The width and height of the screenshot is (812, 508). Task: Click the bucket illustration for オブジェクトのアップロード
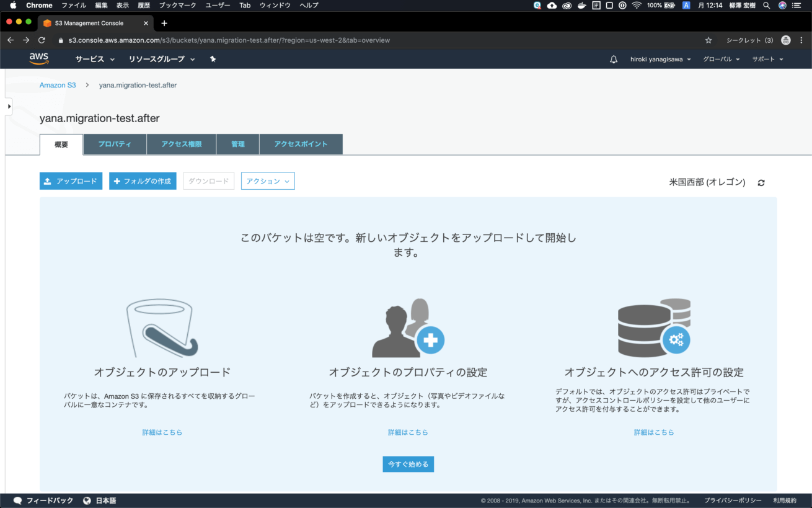[x=162, y=328]
